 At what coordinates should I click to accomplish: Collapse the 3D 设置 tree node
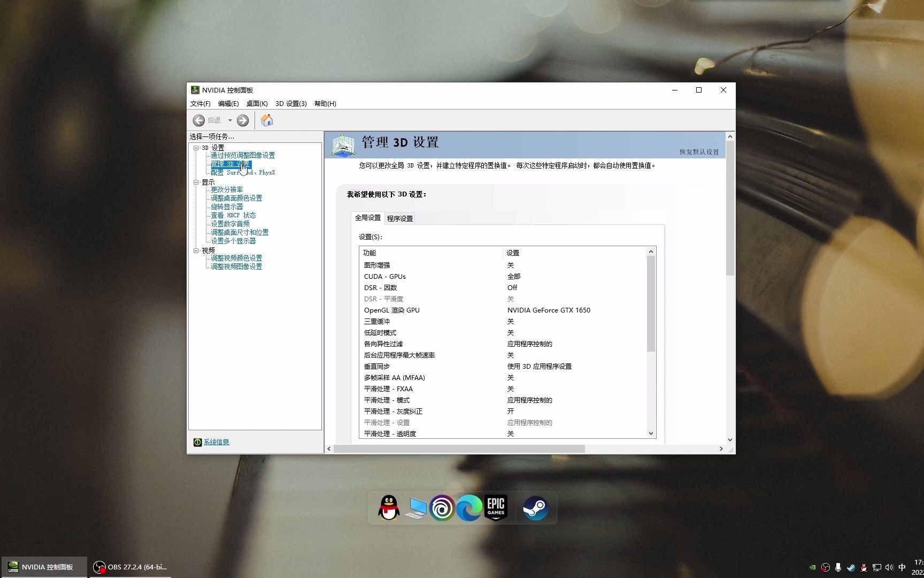tap(196, 148)
